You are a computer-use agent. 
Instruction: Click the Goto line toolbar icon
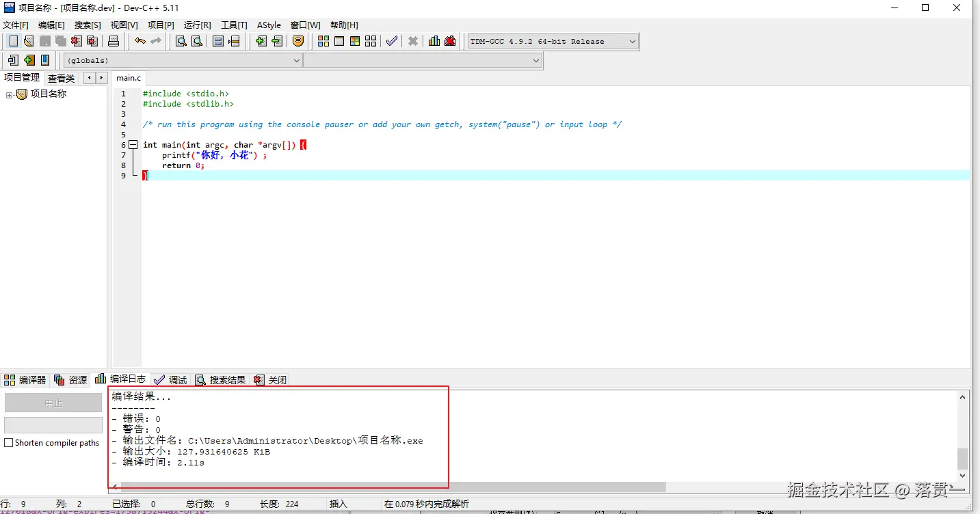click(x=234, y=41)
